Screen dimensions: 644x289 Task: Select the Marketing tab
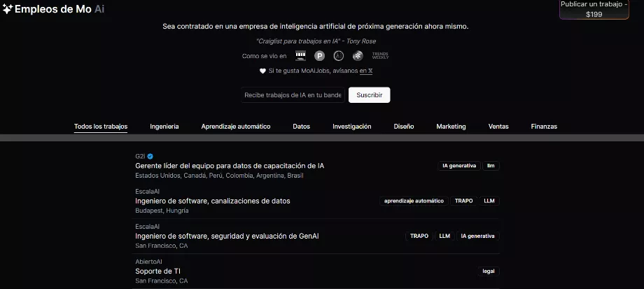(x=451, y=127)
